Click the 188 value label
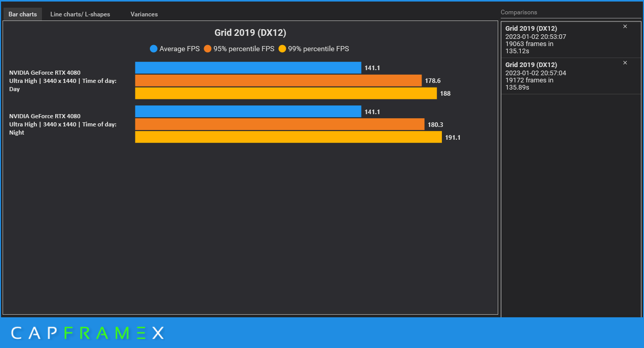Image resolution: width=644 pixels, height=348 pixels. click(x=445, y=93)
